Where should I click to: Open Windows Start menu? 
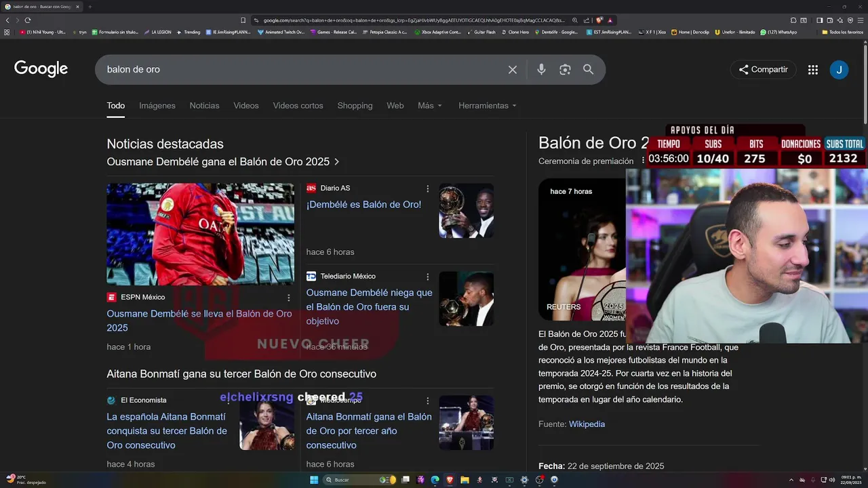coord(314,480)
